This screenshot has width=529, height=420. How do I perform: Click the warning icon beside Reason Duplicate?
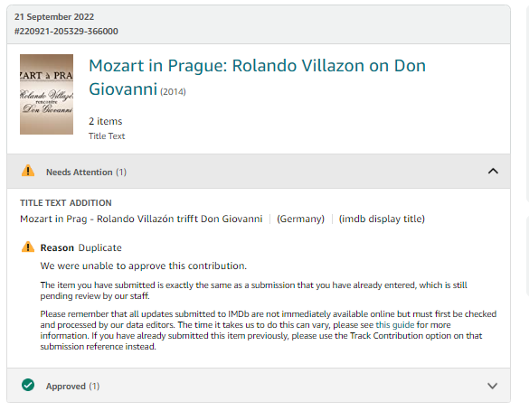(28, 247)
